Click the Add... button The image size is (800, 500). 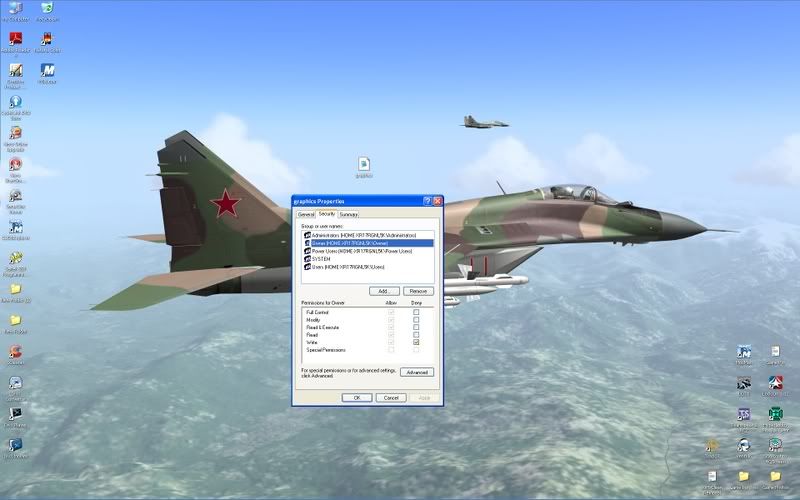point(383,290)
